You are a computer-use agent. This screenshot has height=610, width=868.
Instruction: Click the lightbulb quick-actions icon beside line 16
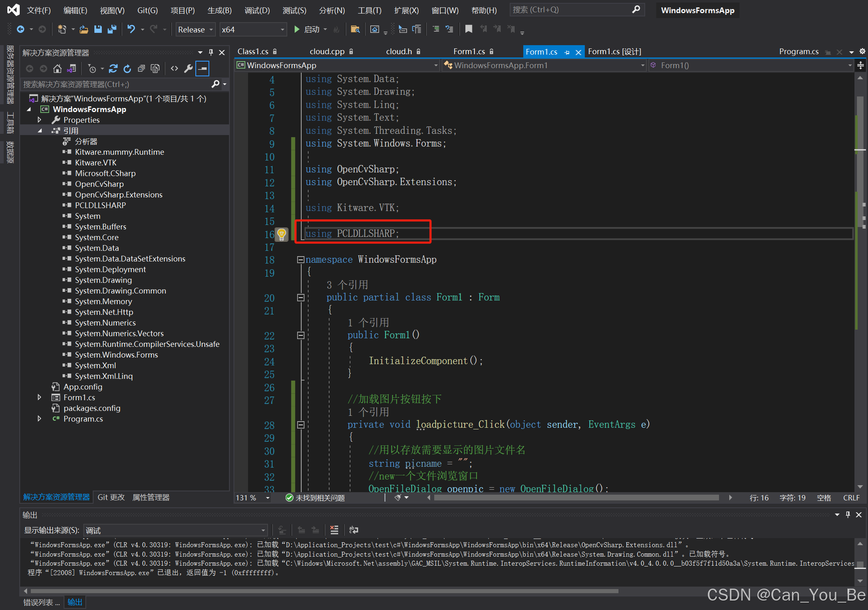click(x=282, y=234)
